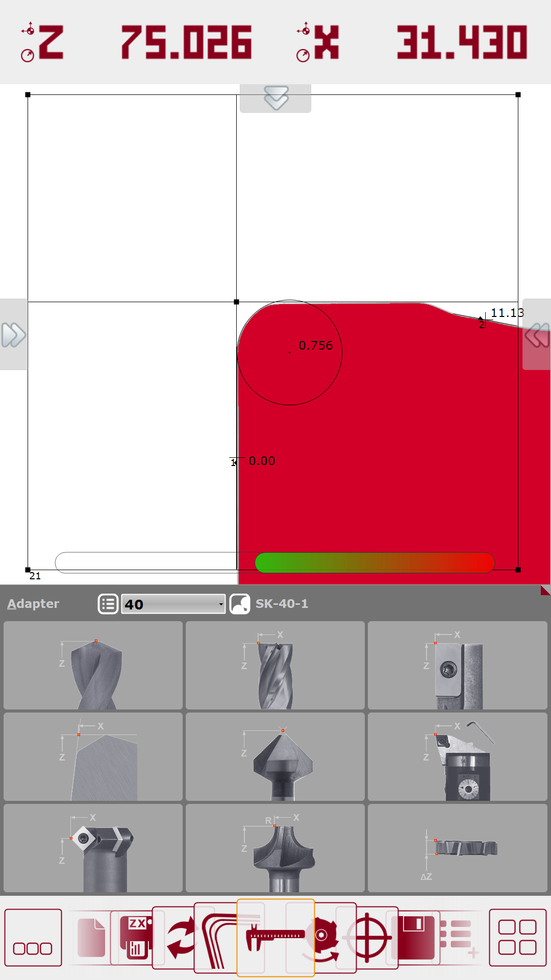The width and height of the screenshot is (551, 980).
Task: Select the boring head tool type
Action: (x=457, y=756)
